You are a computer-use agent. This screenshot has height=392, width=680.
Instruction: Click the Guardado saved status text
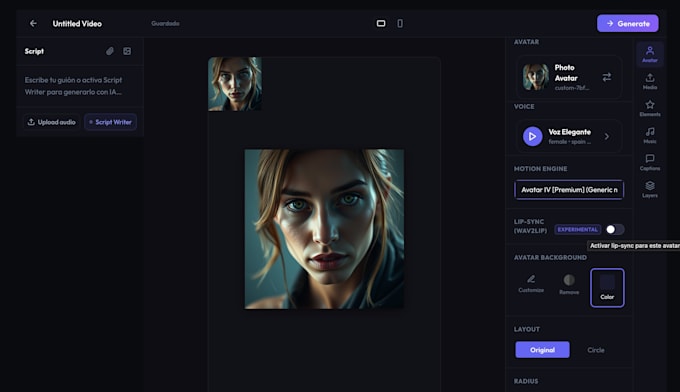point(165,23)
